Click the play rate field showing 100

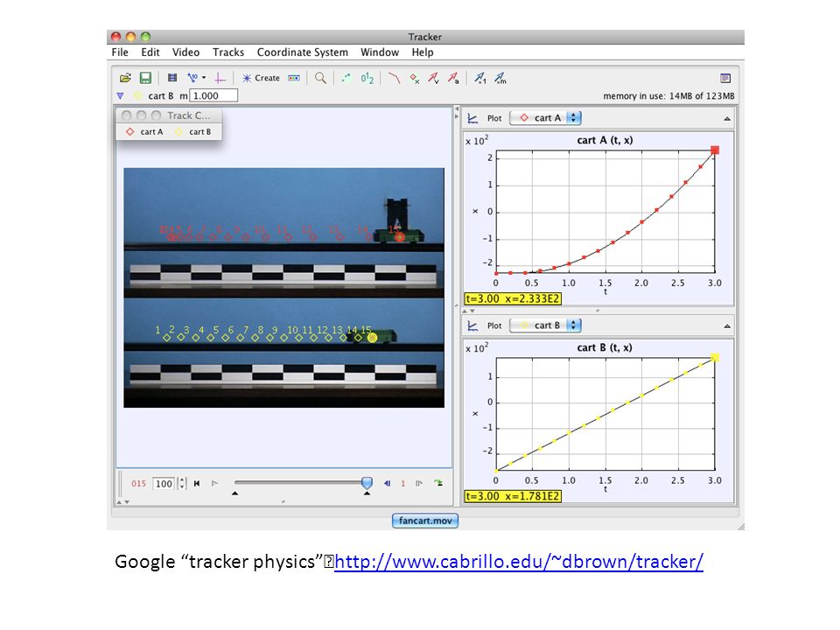[x=164, y=484]
